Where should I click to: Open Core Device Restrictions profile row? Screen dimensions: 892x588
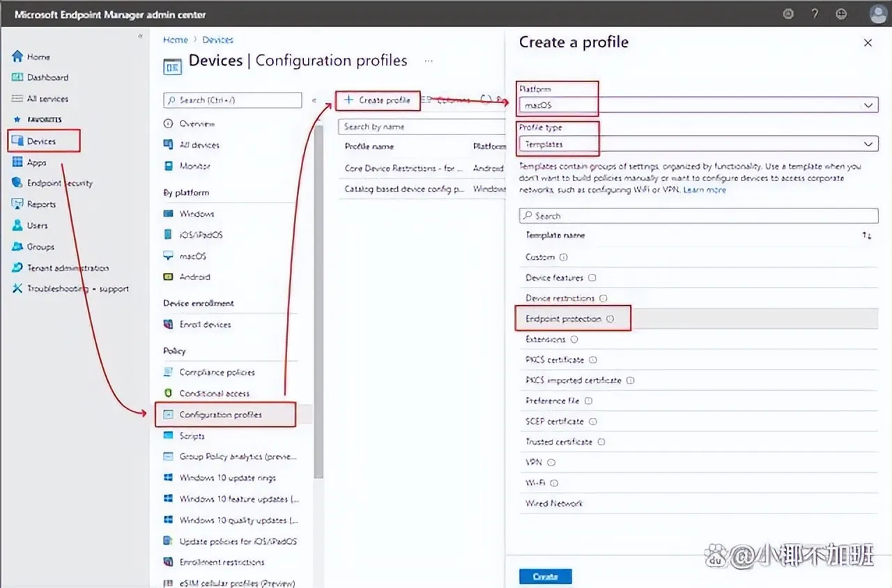pos(422,168)
